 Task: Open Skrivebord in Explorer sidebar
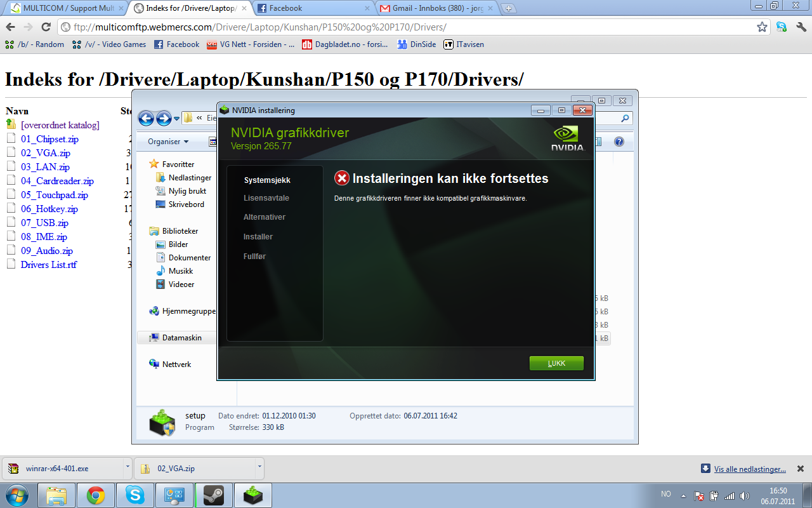point(186,204)
